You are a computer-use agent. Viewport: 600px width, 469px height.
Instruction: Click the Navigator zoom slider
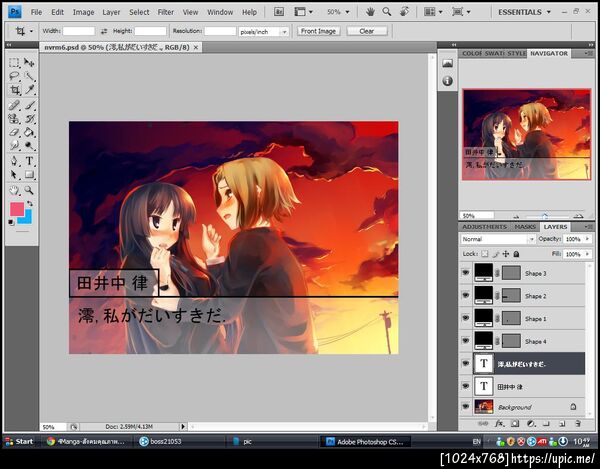click(545, 216)
